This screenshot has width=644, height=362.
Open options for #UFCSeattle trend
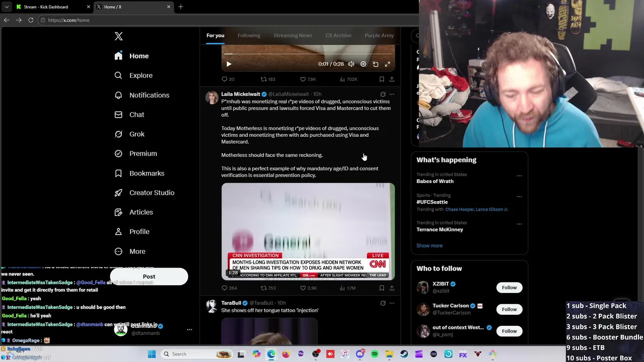tap(519, 197)
